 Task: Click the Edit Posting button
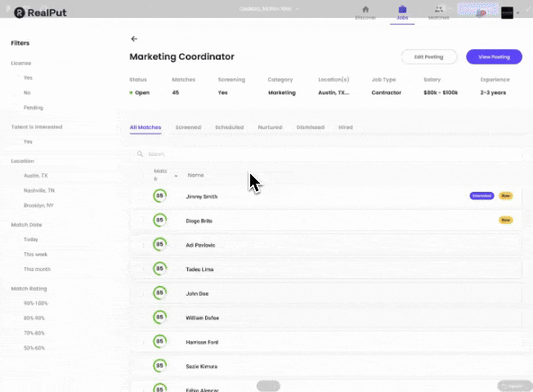[x=428, y=57]
